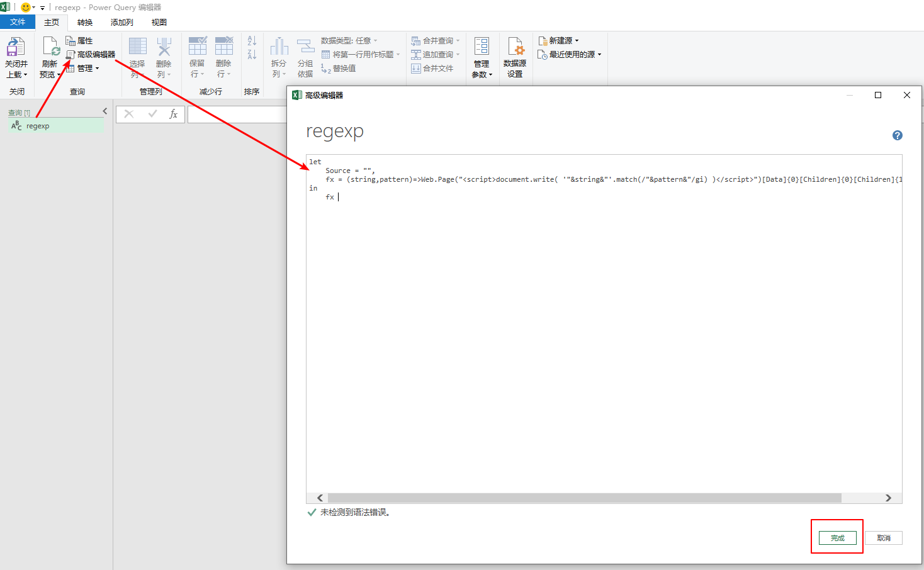Image resolution: width=924 pixels, height=570 pixels.
Task: Open the Advanced Editor (高级编辑器) ribbon button
Action: tap(91, 55)
